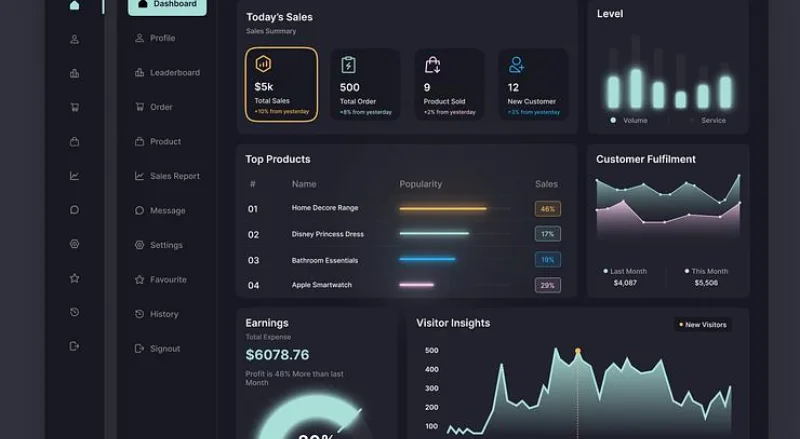The width and height of the screenshot is (800, 439).
Task: Select the Sales Report menu entry
Action: (167, 176)
